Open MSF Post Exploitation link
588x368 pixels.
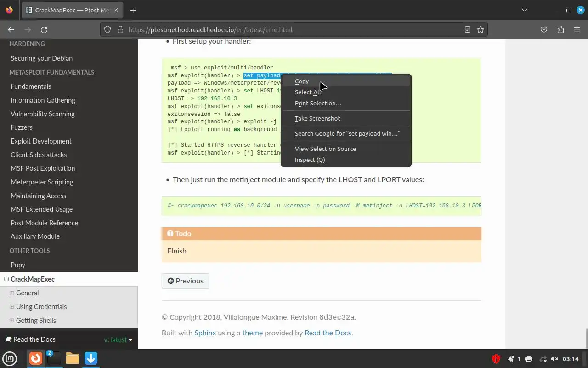point(43,168)
